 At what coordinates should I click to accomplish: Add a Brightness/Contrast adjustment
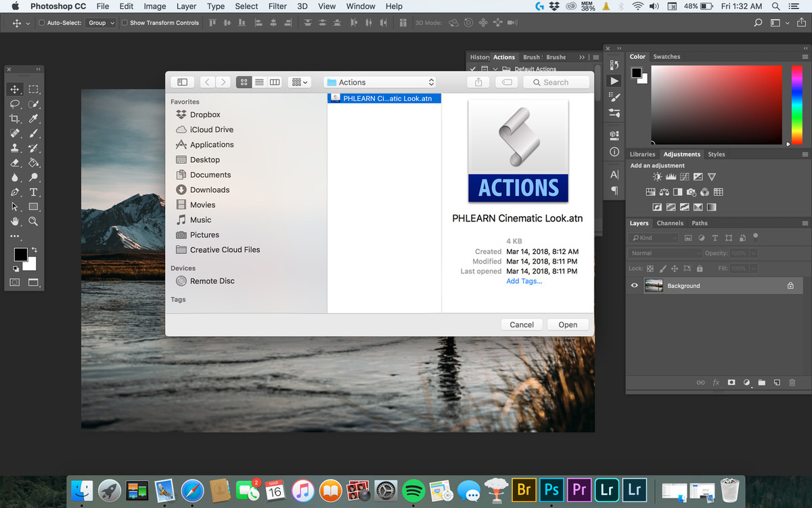pyautogui.click(x=656, y=176)
